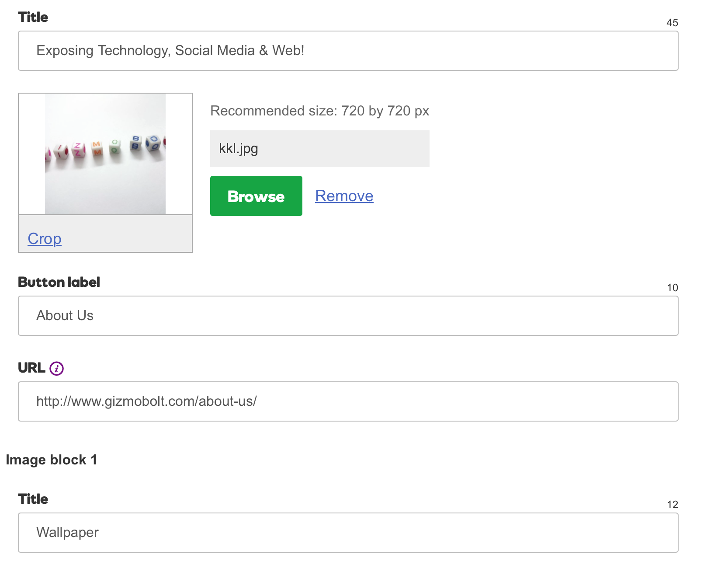Viewport: 728px width, 565px height.
Task: Click the letter beads image thumbnail
Action: [x=105, y=154]
